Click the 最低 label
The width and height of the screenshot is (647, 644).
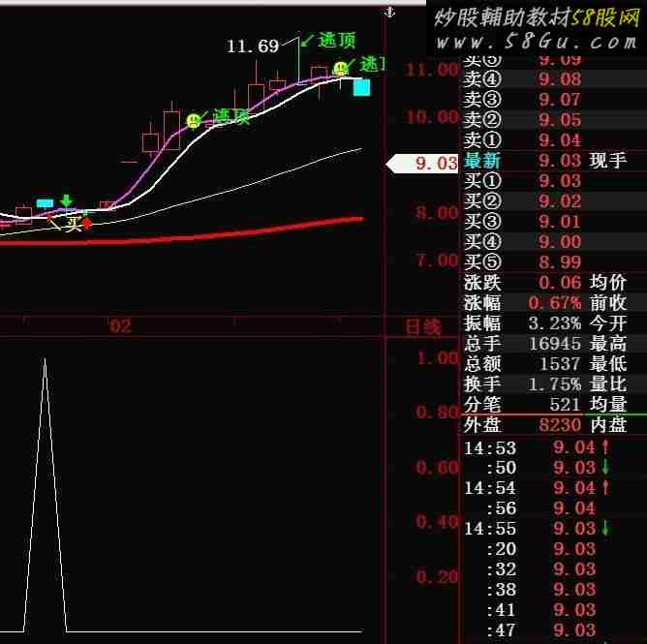pos(608,364)
